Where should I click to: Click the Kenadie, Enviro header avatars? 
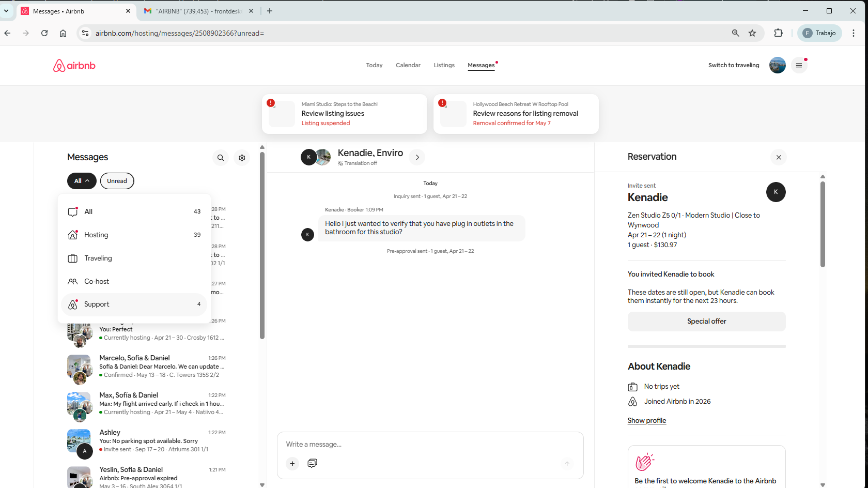tap(316, 157)
